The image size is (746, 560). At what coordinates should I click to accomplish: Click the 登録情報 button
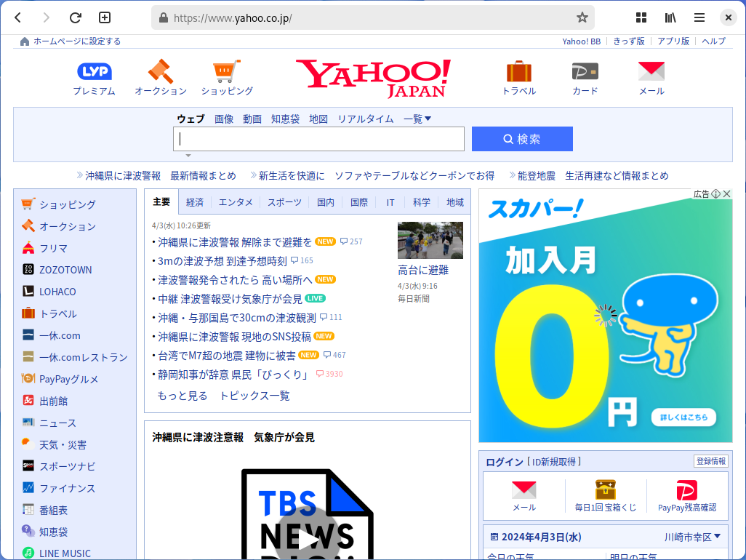[x=711, y=461]
